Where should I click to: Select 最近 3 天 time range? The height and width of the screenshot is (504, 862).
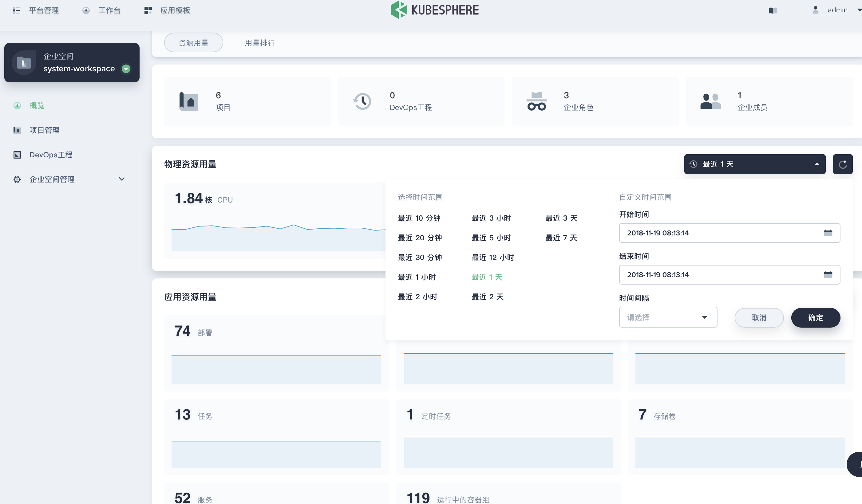pos(561,218)
